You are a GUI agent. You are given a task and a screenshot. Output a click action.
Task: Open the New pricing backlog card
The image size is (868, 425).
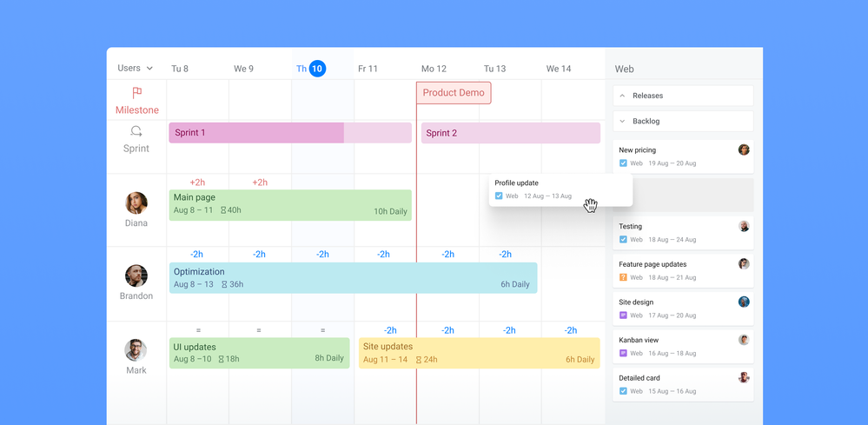683,156
